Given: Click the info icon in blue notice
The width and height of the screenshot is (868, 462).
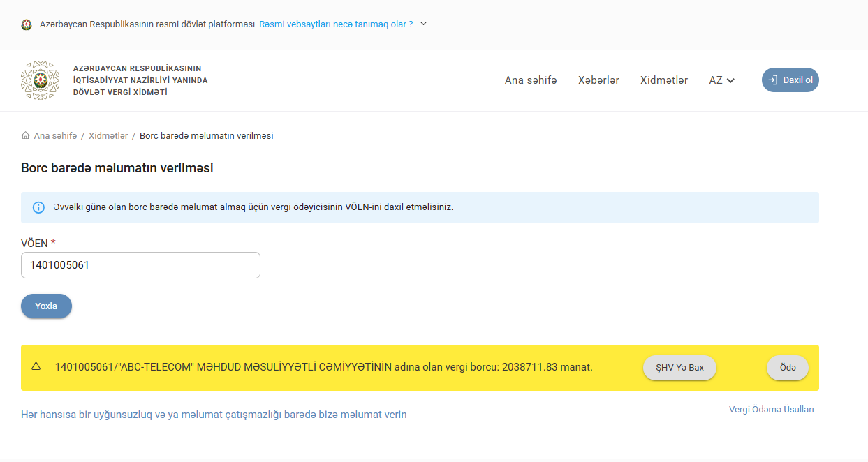Looking at the screenshot, I should pos(38,208).
